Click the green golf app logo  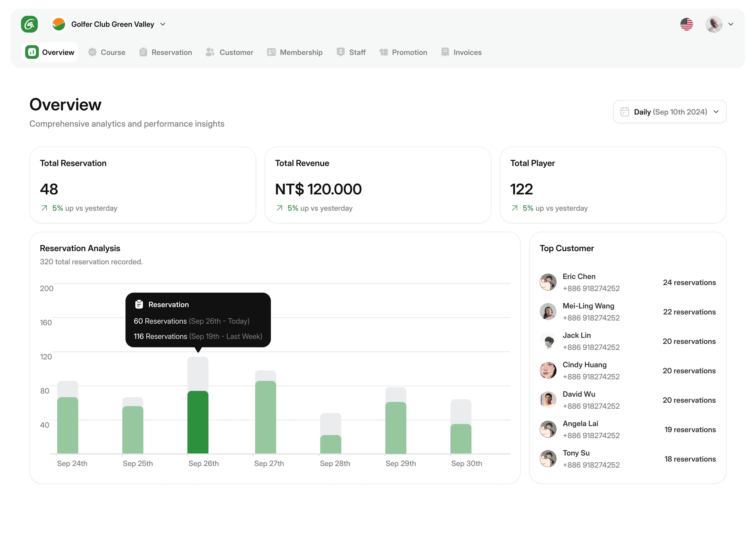pyautogui.click(x=29, y=24)
